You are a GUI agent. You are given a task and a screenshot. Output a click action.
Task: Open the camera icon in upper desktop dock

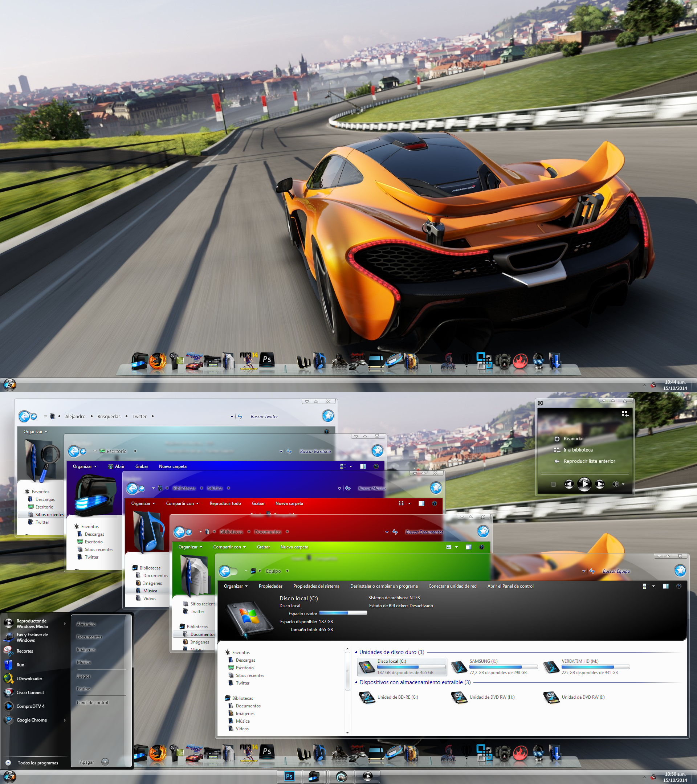tap(503, 361)
